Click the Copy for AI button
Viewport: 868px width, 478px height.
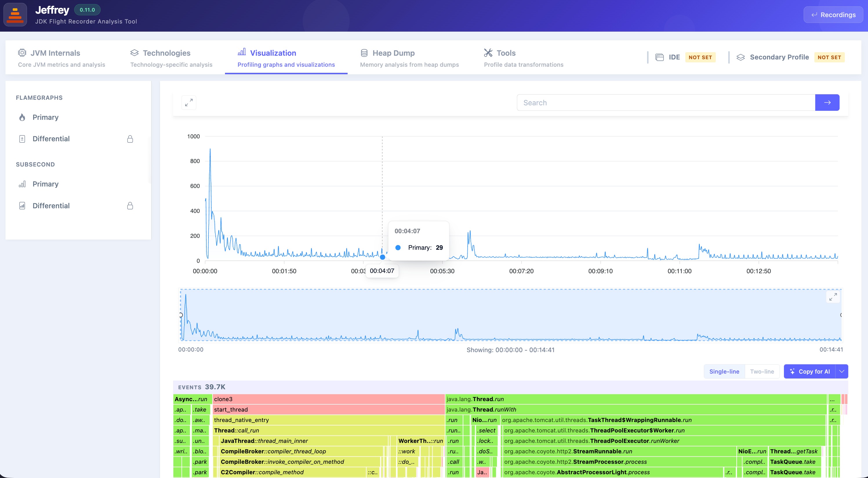810,372
